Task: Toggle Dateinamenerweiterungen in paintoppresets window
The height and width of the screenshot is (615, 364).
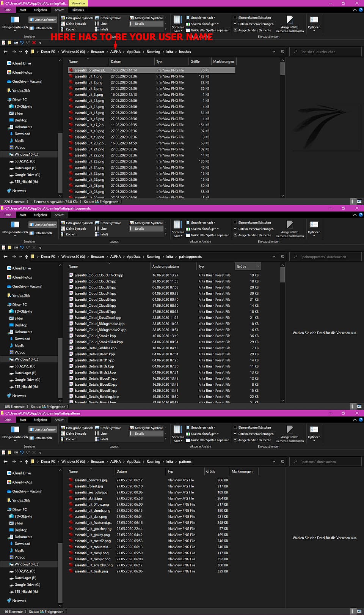Action: 235,229
